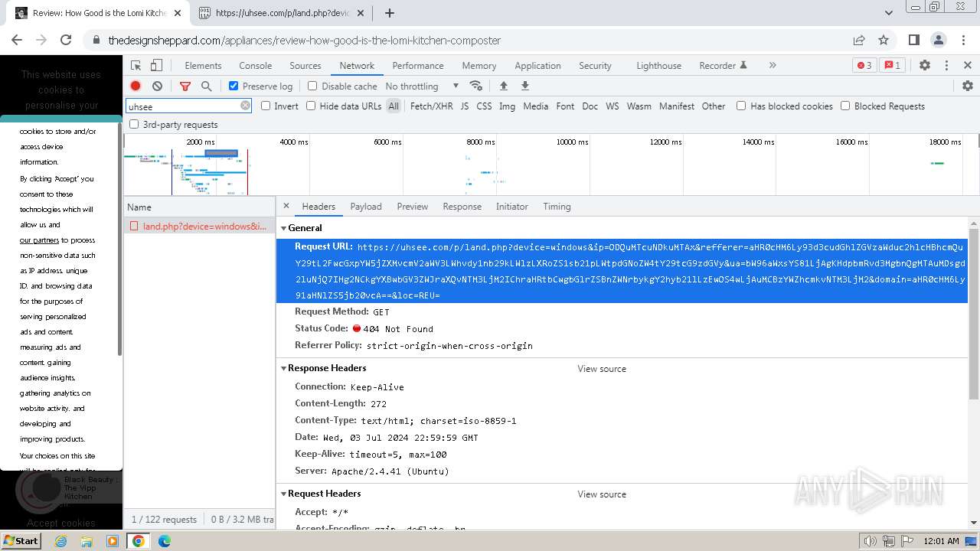This screenshot has width=980, height=551.
Task: Open a new browser tab
Action: (389, 13)
